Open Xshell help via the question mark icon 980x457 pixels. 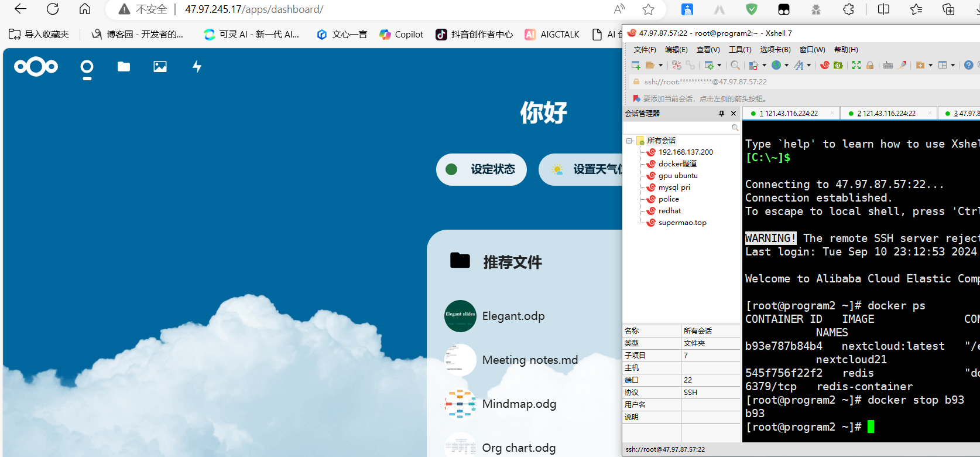tap(968, 65)
